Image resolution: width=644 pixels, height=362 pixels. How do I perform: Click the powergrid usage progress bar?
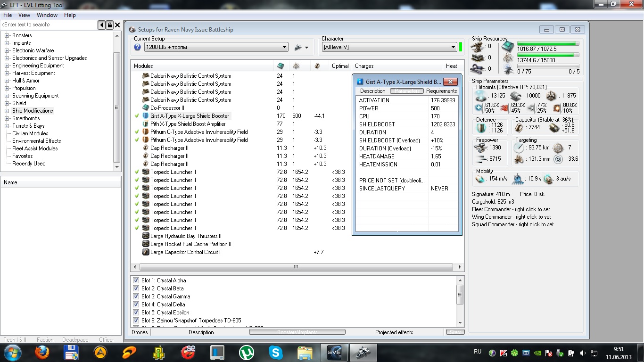coord(548,55)
